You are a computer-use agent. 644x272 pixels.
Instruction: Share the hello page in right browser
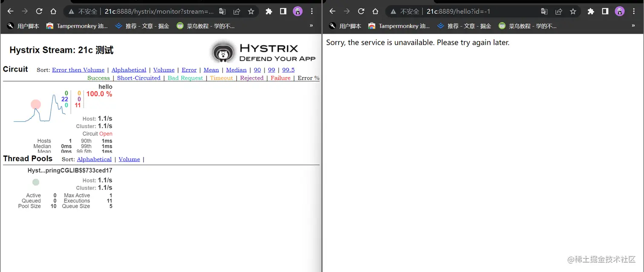[x=559, y=11]
